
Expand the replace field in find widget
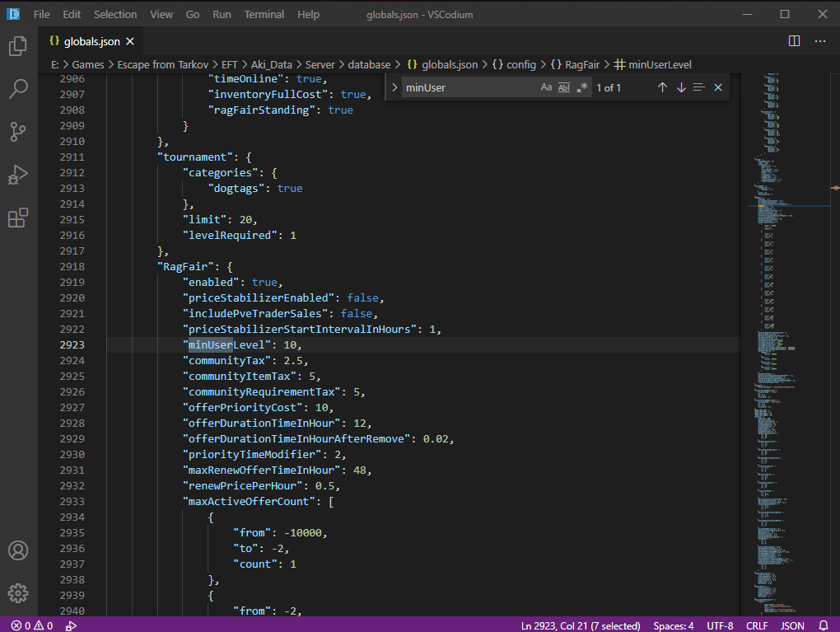(394, 87)
